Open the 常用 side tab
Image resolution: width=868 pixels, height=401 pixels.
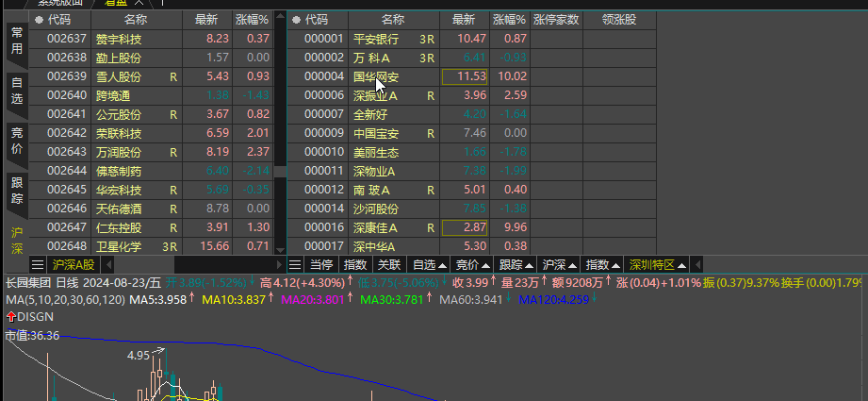tap(17, 41)
